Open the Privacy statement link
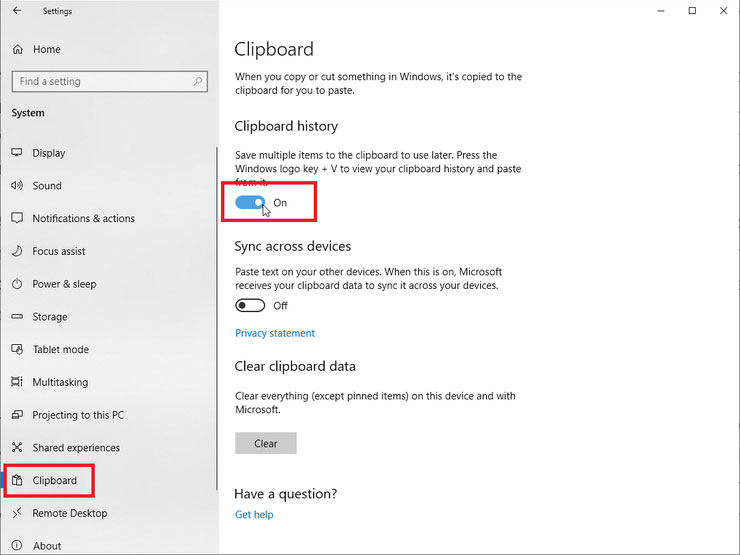This screenshot has width=740, height=555. 275,333
